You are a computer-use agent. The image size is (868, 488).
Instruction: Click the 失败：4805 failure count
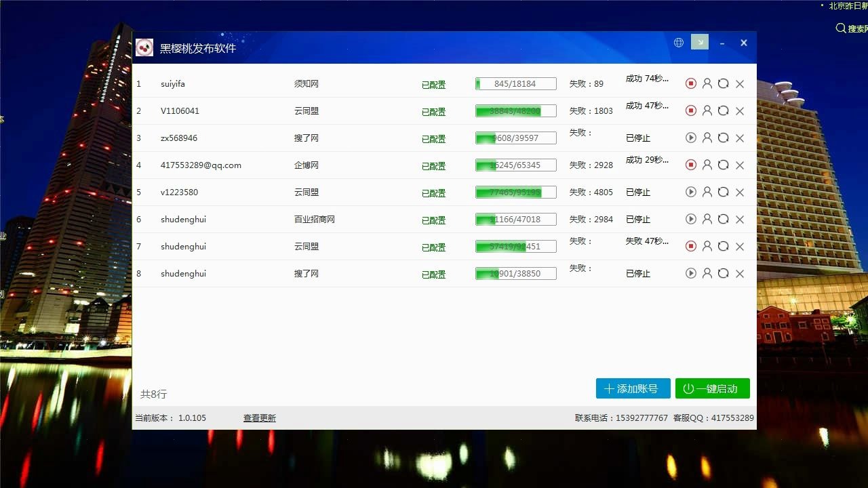[591, 192]
